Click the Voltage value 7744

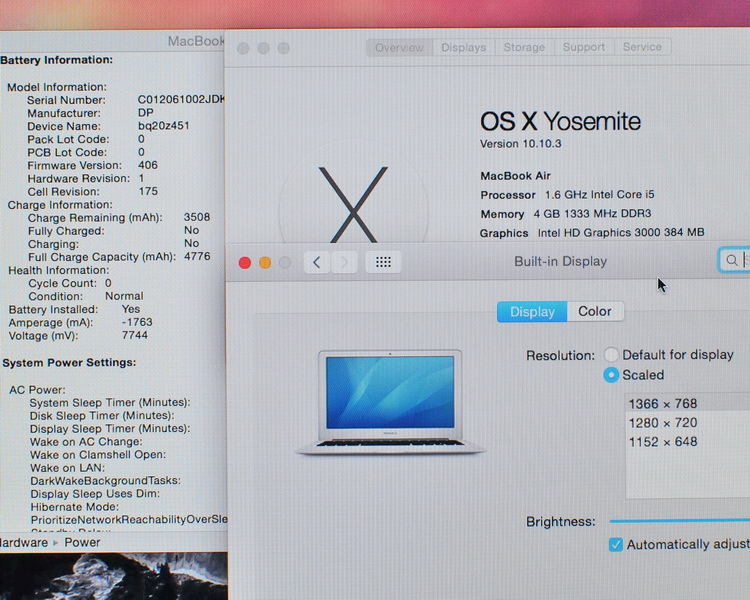pyautogui.click(x=135, y=335)
